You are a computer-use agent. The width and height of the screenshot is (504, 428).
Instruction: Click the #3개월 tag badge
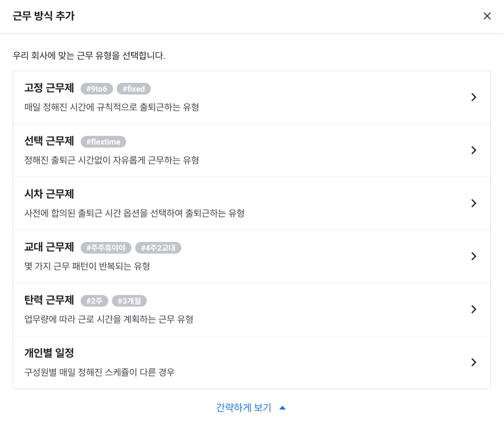[129, 301]
